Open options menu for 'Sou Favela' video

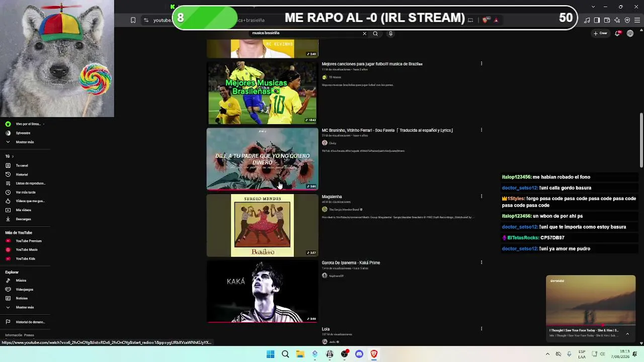(x=481, y=130)
